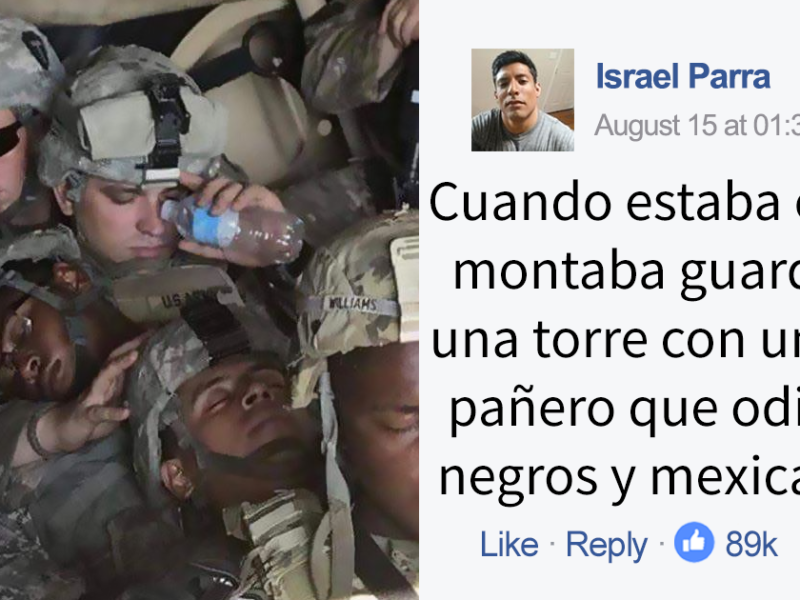View the 89k reactions count

751,544
